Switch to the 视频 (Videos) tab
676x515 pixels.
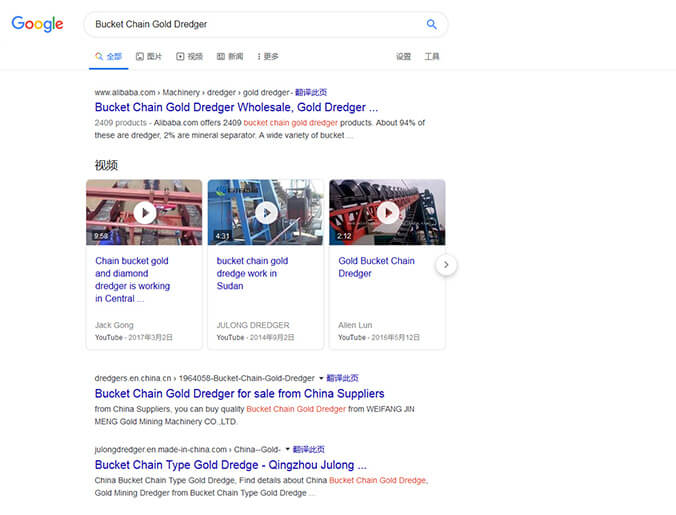tap(189, 56)
